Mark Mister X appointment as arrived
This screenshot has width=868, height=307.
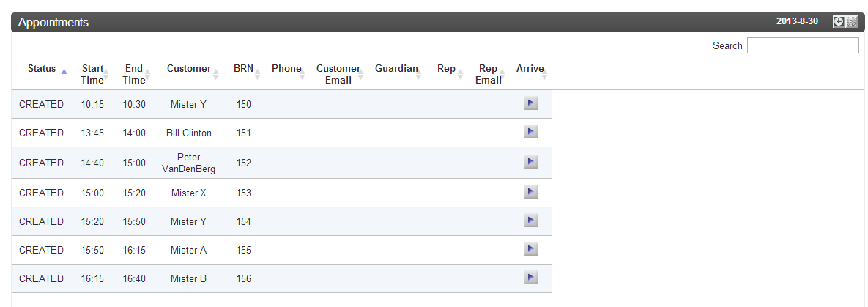click(x=530, y=192)
